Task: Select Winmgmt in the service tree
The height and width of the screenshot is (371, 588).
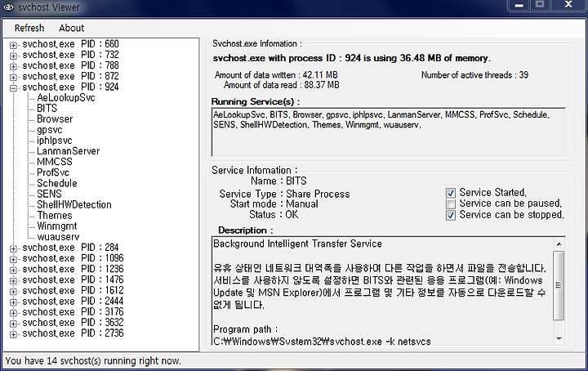Action: [x=57, y=226]
